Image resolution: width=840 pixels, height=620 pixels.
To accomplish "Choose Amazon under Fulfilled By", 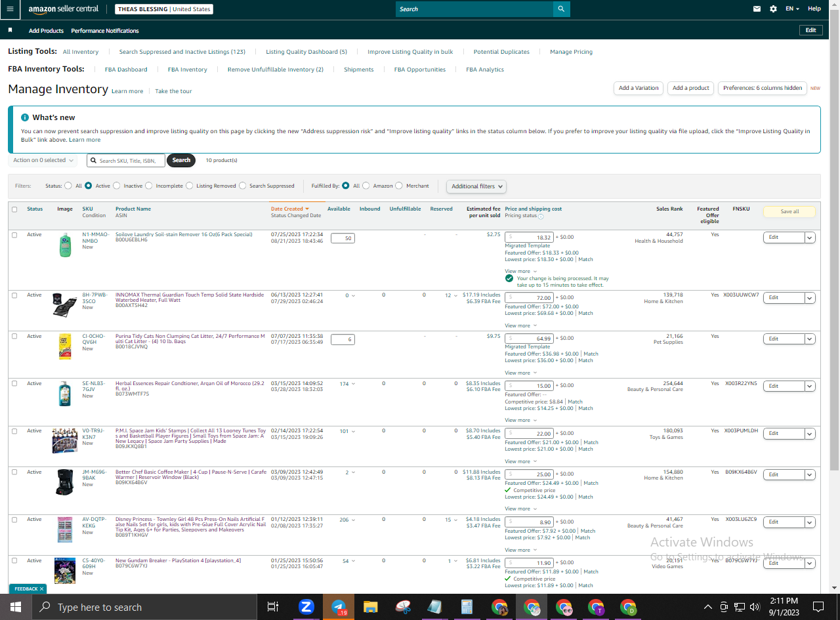I will pos(366,186).
